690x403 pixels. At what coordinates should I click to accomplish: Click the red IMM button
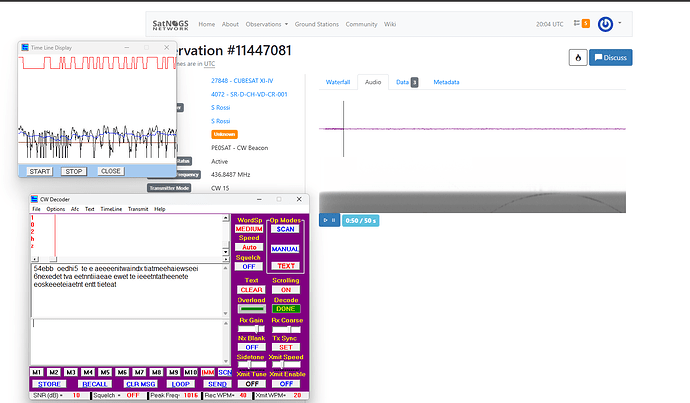point(208,372)
